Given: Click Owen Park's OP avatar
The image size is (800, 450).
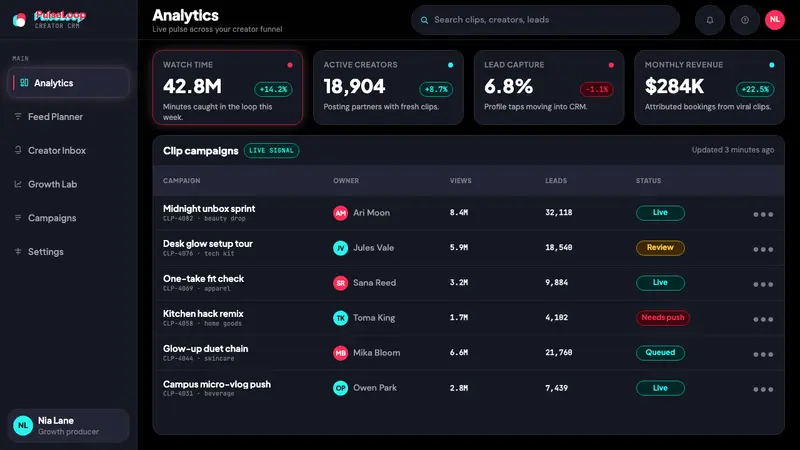Looking at the screenshot, I should point(340,388).
